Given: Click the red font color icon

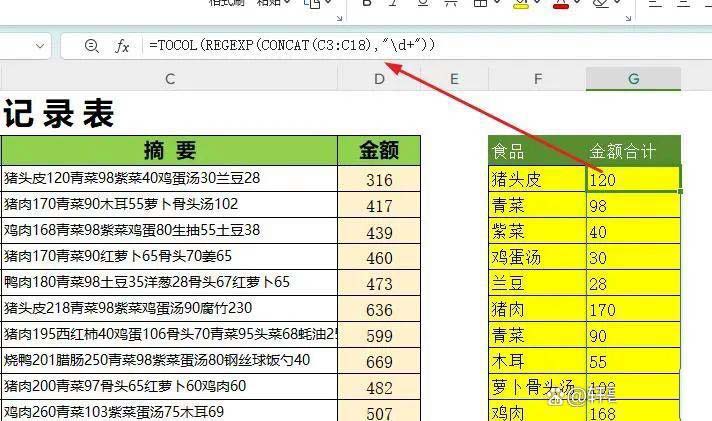Looking at the screenshot, I should [x=561, y=4].
